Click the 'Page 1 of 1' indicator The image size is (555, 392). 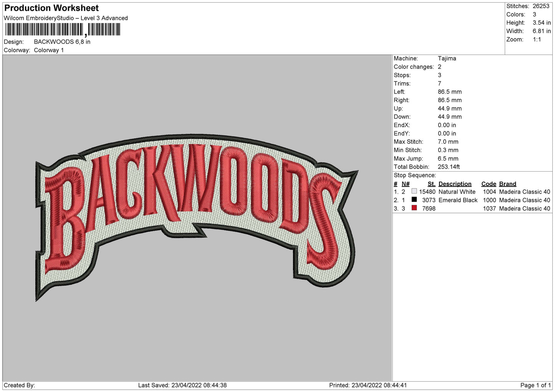click(535, 385)
